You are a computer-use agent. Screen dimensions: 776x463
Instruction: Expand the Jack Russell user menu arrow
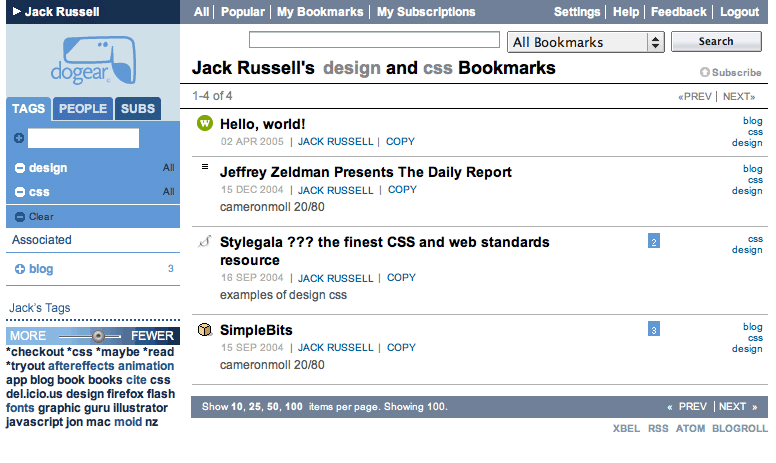[x=16, y=12]
